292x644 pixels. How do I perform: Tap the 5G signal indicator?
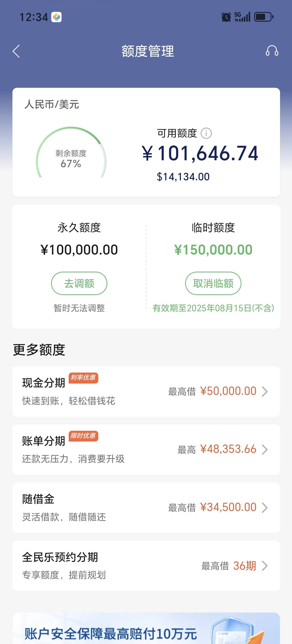click(x=242, y=17)
